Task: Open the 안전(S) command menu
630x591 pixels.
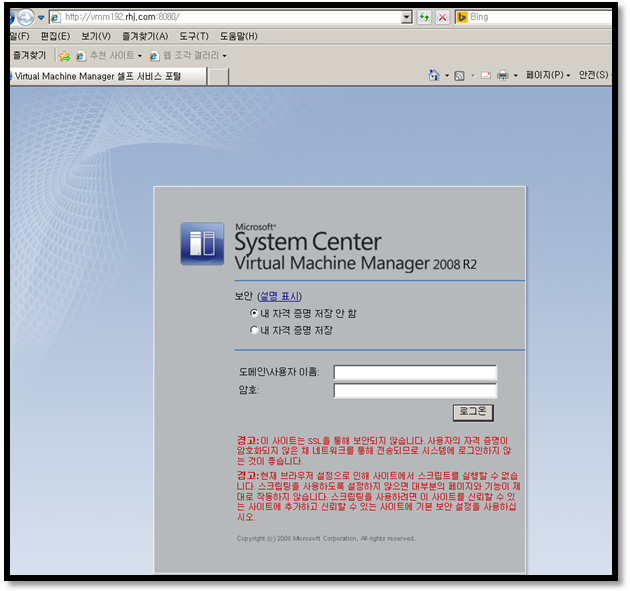Action: click(x=593, y=75)
